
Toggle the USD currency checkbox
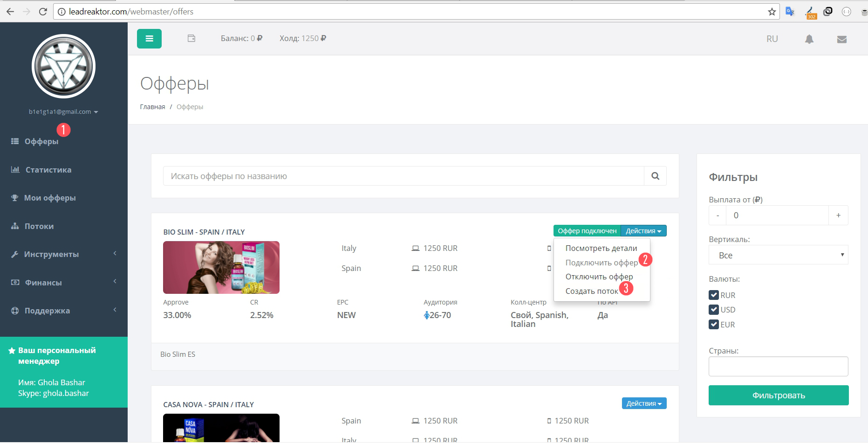(713, 310)
